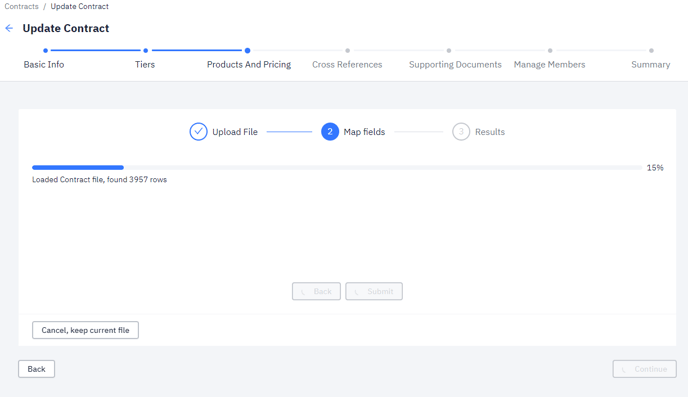This screenshot has height=397, width=688.
Task: Click the back arrow beside Update Contract
Action: coord(9,29)
